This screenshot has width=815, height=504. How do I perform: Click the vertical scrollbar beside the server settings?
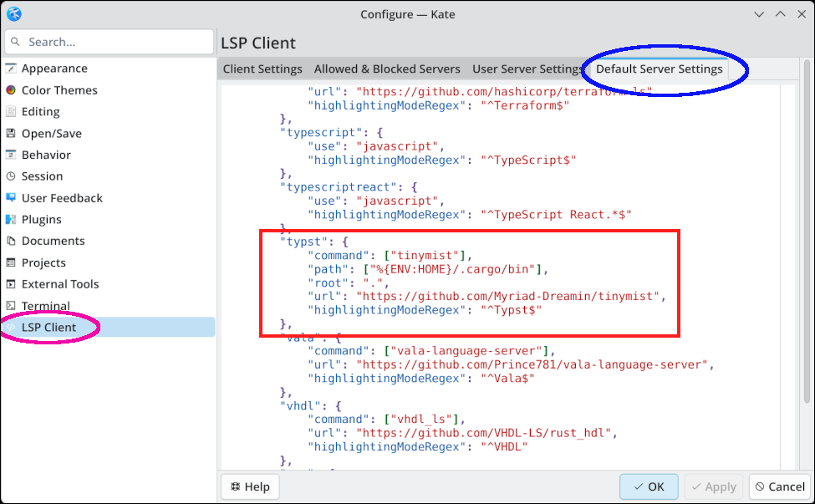807,232
